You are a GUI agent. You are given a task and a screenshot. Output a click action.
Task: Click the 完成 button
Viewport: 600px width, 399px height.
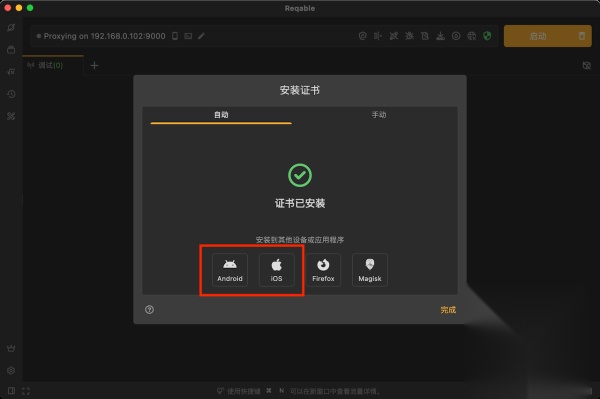(x=448, y=309)
